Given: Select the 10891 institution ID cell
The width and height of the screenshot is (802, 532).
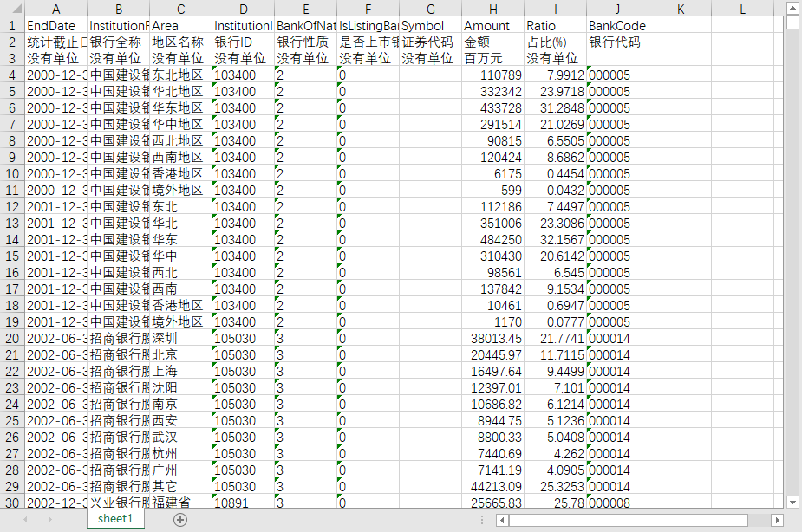Looking at the screenshot, I should tap(244, 503).
